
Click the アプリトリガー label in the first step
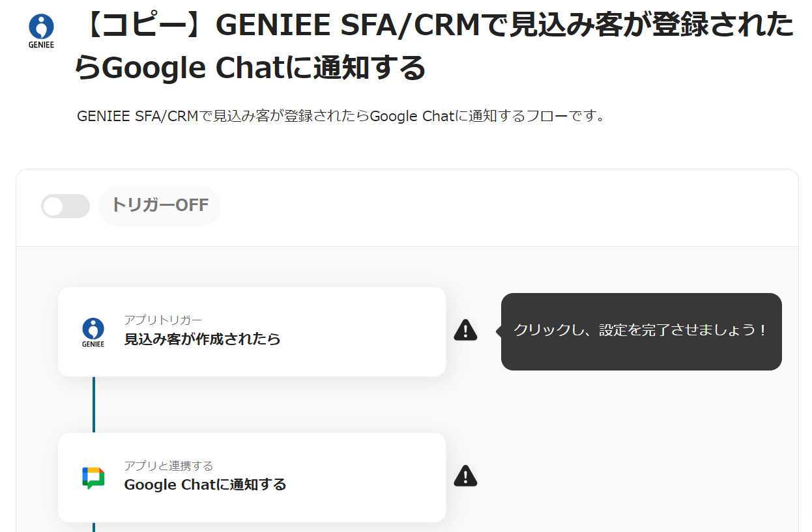click(x=163, y=320)
